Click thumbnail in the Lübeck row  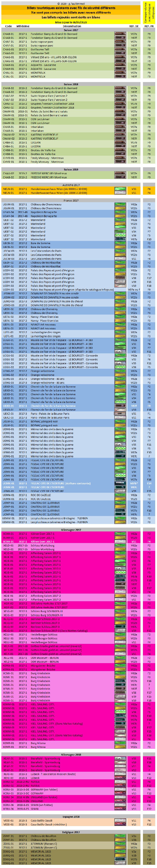120,778
